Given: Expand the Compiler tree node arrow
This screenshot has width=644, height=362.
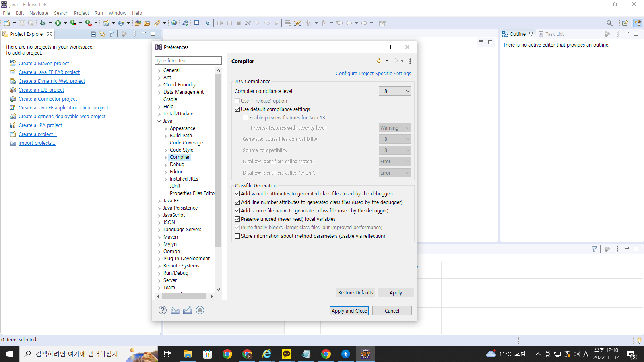Looking at the screenshot, I should click(x=166, y=158).
